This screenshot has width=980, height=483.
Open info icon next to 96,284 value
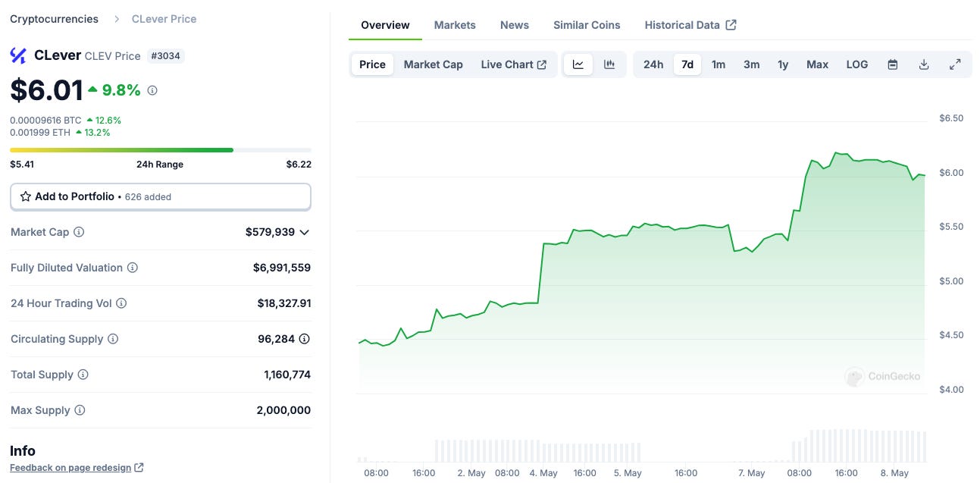pyautogui.click(x=305, y=339)
